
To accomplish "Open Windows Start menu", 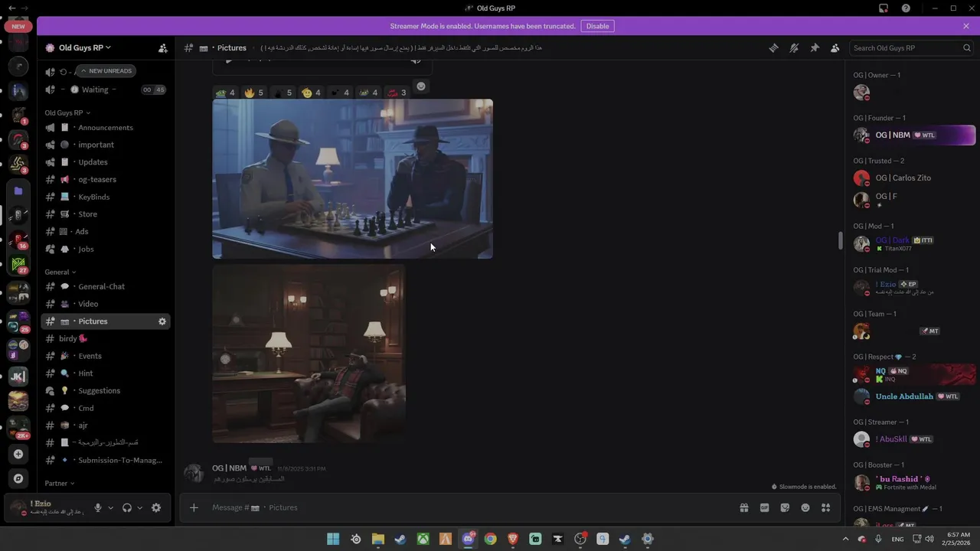I will (333, 539).
